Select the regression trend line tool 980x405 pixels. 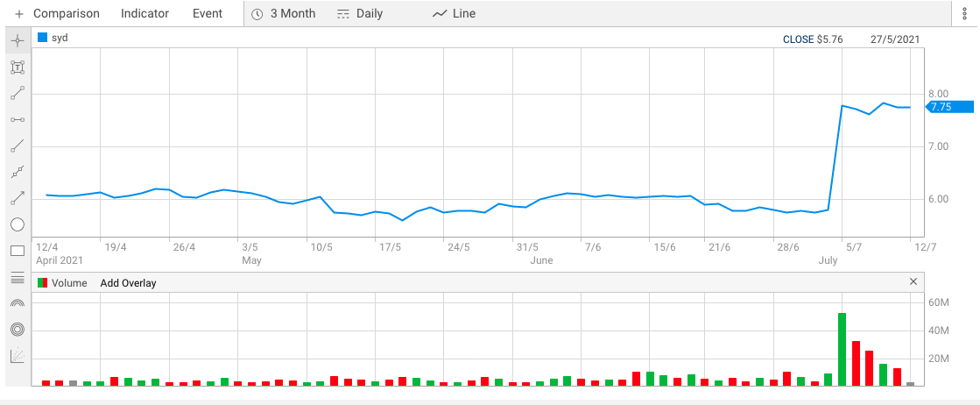click(18, 172)
